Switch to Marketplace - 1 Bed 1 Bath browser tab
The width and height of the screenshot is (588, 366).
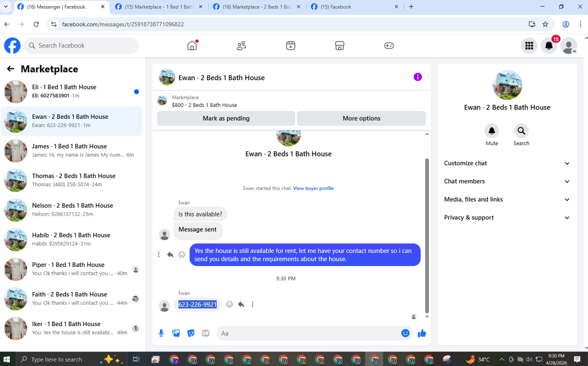(159, 7)
